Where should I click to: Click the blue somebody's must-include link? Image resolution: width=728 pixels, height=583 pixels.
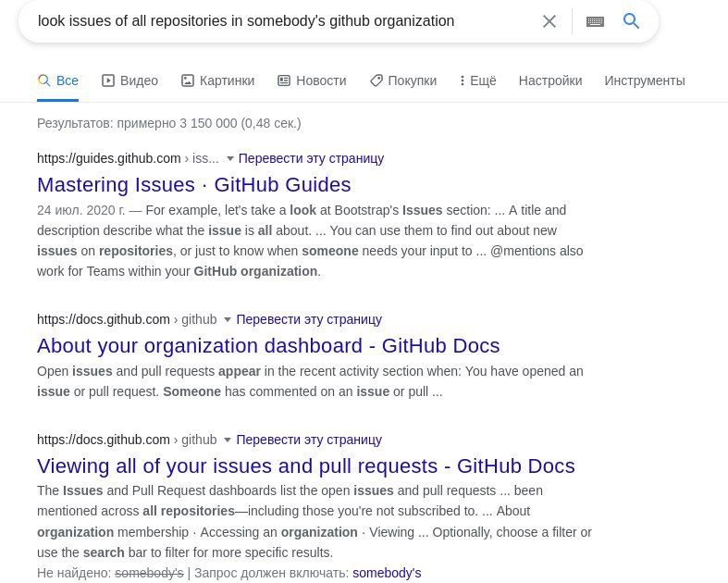click(387, 573)
